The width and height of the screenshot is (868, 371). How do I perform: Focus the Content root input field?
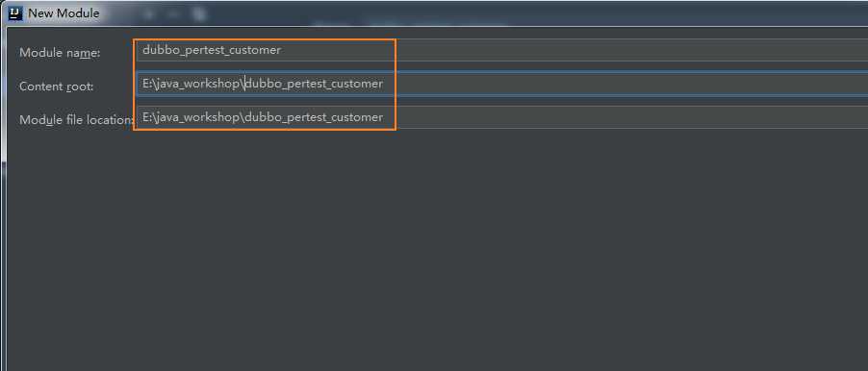(x=502, y=84)
